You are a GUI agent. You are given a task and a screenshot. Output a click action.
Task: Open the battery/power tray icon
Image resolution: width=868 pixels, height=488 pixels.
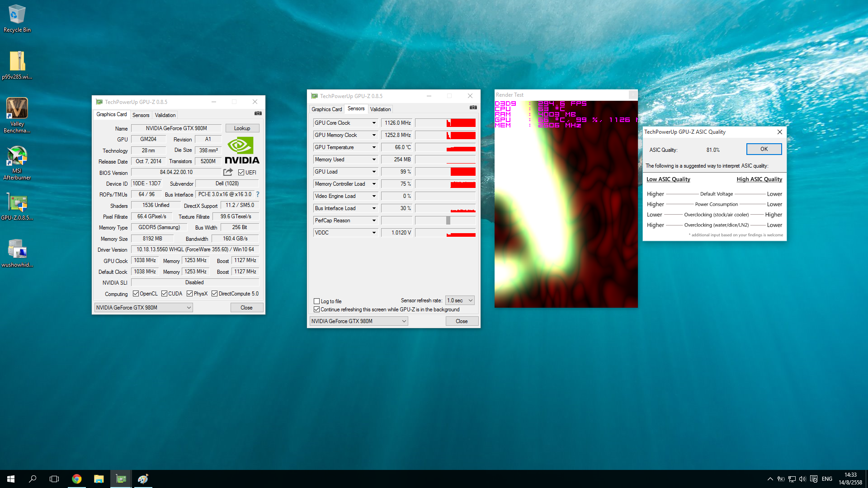(781, 479)
